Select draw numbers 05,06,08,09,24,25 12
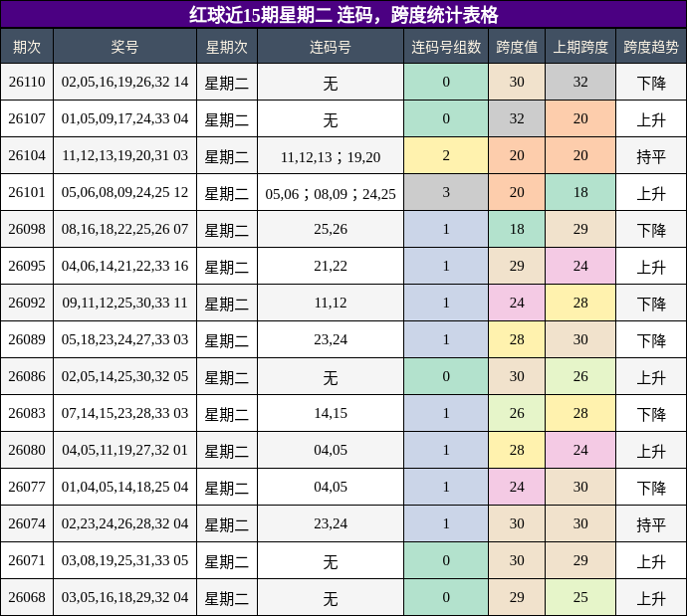Image resolution: width=687 pixels, height=616 pixels. tap(124, 192)
